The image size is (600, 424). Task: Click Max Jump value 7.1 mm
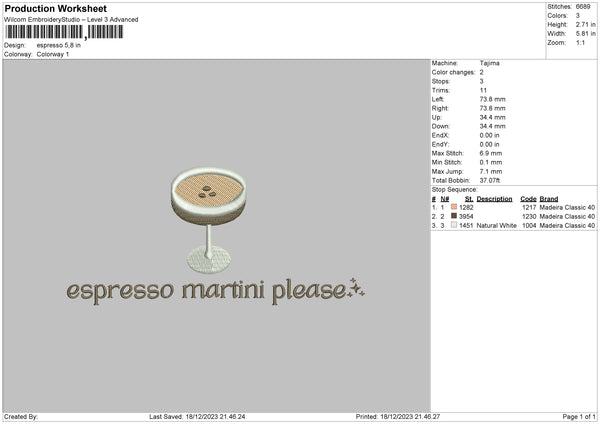coord(491,171)
